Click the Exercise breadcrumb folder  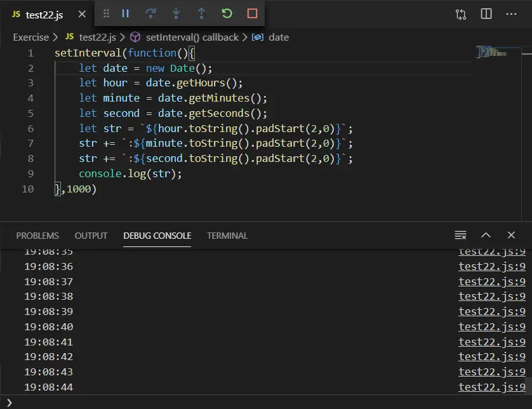click(31, 37)
